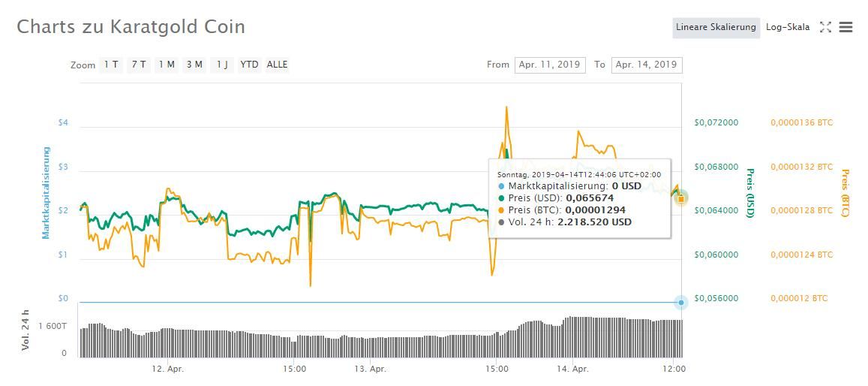
Task: Click the volume axis 0 label
Action: pyautogui.click(x=65, y=353)
